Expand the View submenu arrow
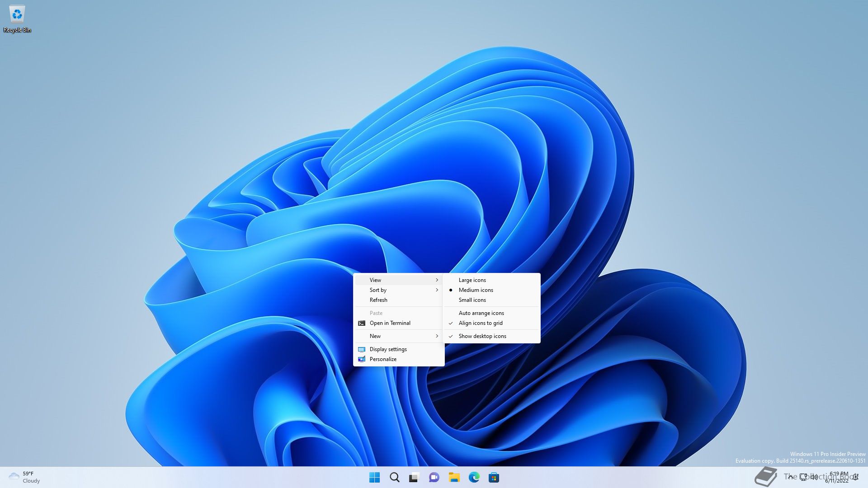The height and width of the screenshot is (488, 868). coord(437,280)
